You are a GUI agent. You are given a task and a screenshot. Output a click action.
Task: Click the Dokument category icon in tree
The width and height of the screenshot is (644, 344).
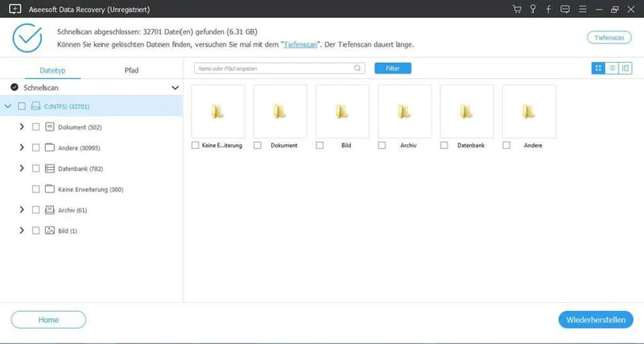tap(50, 127)
